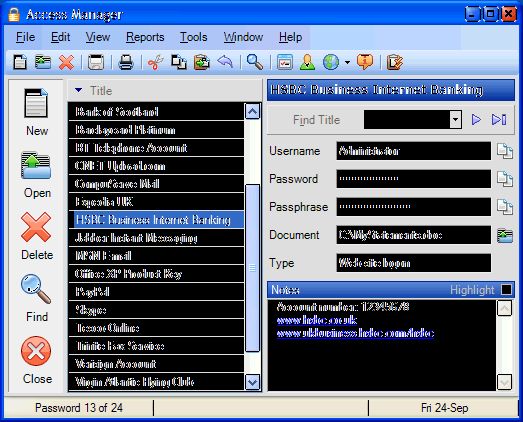Viewport: 523px width, 422px height.
Task: Click the large New sidebar button
Action: click(x=37, y=112)
